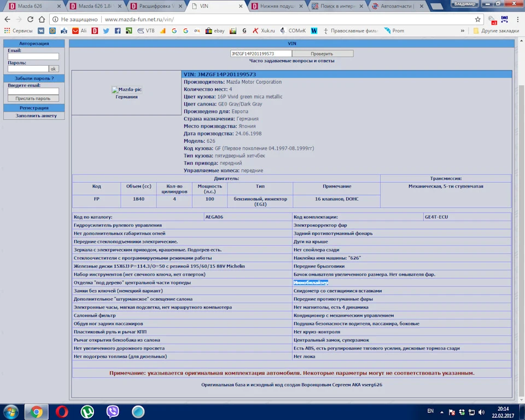Click the GE4T-ECU trim code cell

pyautogui.click(x=468, y=217)
